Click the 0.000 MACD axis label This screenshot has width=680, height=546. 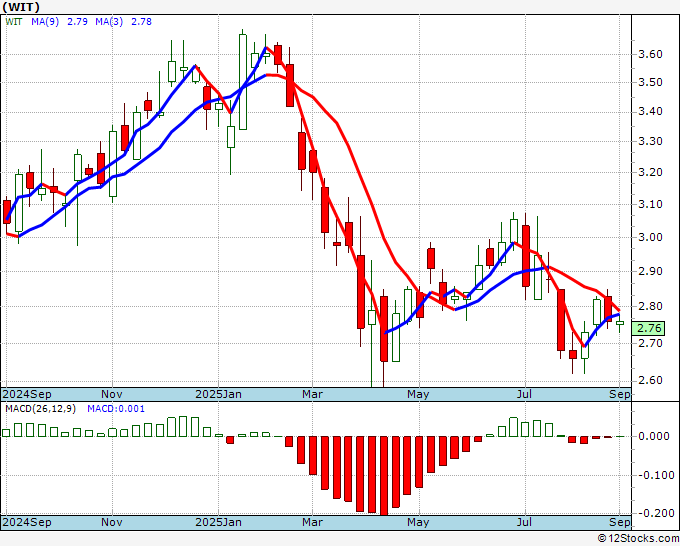[654, 436]
